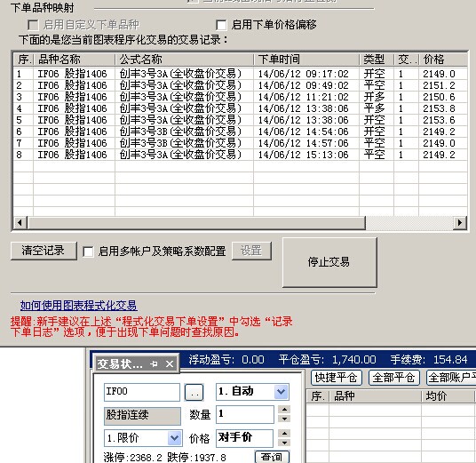Click 停止交易 button

pyautogui.click(x=329, y=262)
